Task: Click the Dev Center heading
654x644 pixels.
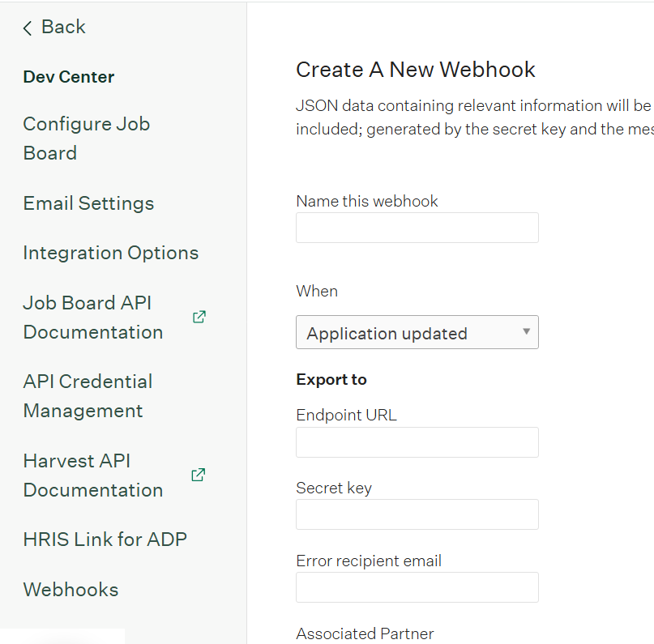Action: point(69,77)
